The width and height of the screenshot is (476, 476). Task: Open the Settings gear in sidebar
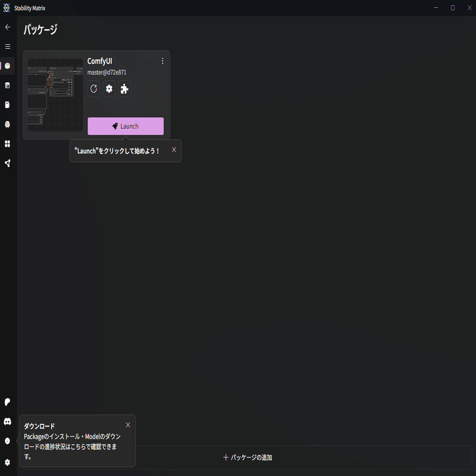click(8, 462)
